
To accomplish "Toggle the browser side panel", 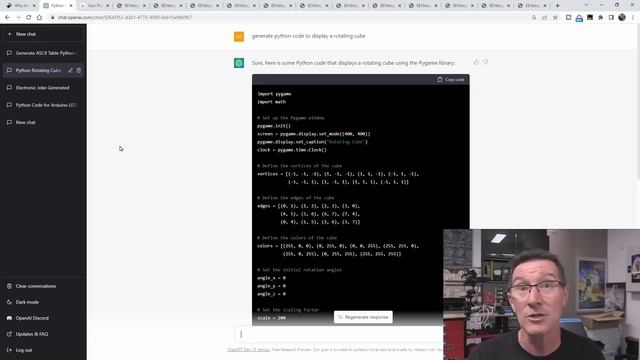I will coord(611,18).
